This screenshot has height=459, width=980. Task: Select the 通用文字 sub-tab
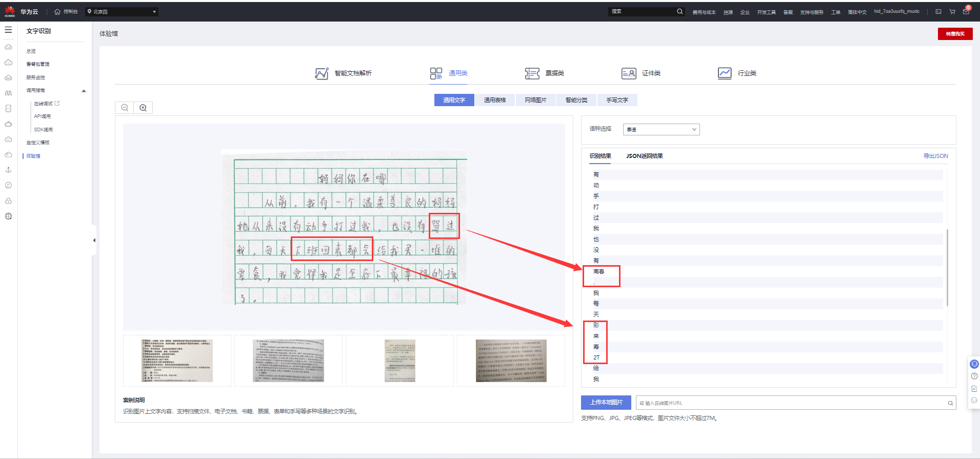click(454, 100)
